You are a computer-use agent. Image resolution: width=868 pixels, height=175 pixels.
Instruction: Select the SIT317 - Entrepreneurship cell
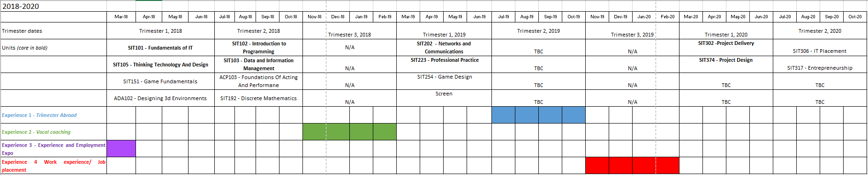click(820, 65)
